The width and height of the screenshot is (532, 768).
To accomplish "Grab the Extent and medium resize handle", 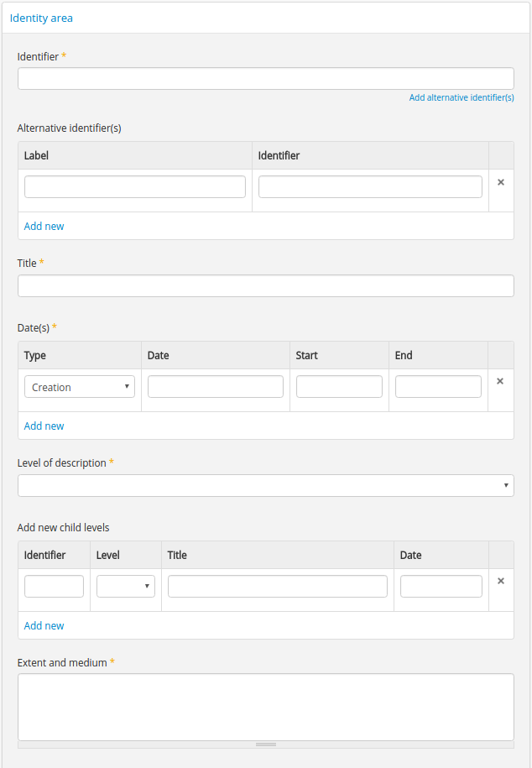I will point(265,744).
